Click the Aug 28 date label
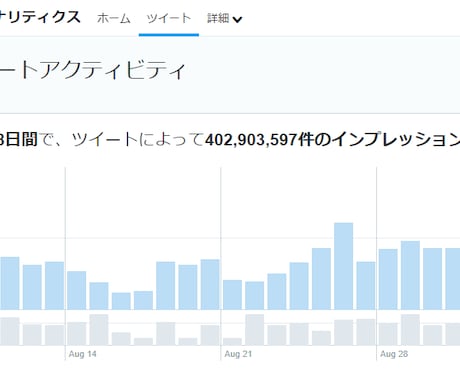The width and height of the screenshot is (460, 380). [x=394, y=354]
